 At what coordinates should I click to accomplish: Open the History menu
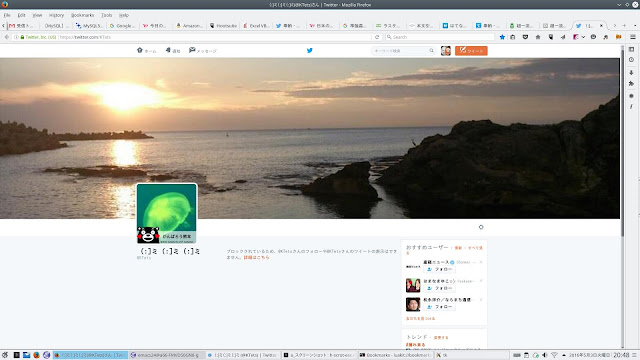56,15
